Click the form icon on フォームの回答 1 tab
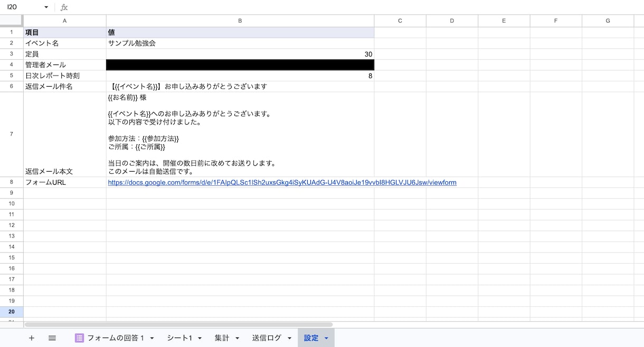This screenshot has width=644, height=347. [x=80, y=338]
